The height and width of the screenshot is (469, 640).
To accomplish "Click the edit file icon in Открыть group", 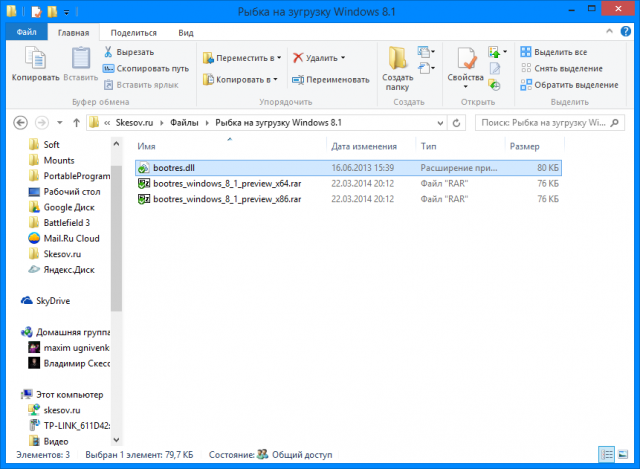I will [x=495, y=68].
